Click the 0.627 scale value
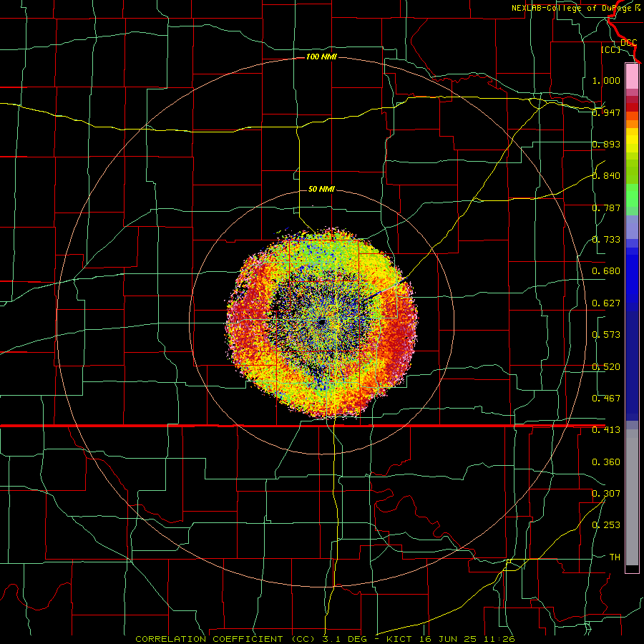Image resolution: width=644 pixels, height=644 pixels. point(606,303)
